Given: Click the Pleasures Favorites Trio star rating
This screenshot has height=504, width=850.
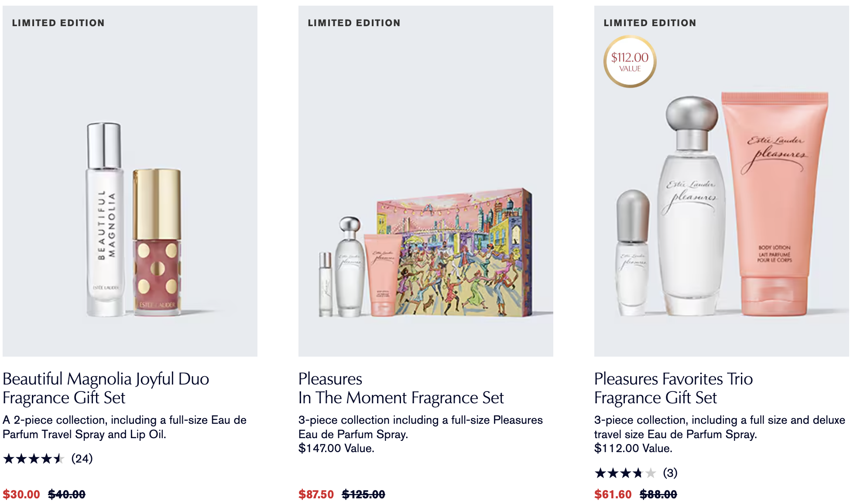Looking at the screenshot, I should [x=625, y=473].
